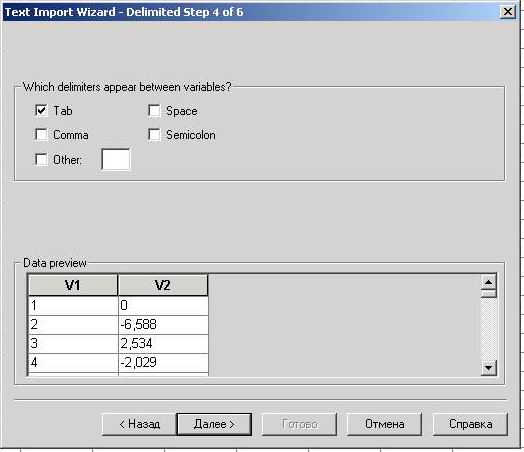Click the V2 cell with value 0

163,306
